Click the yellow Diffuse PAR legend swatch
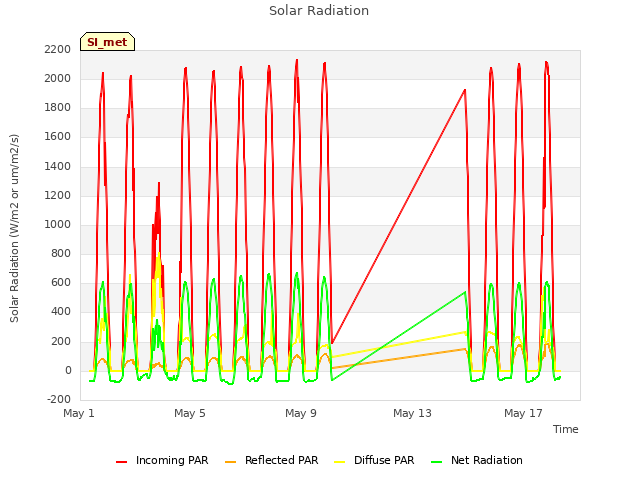 (339, 462)
